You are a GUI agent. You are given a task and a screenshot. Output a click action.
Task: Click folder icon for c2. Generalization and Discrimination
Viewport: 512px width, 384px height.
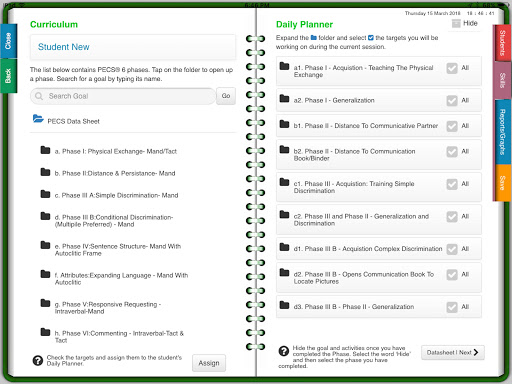(x=284, y=214)
